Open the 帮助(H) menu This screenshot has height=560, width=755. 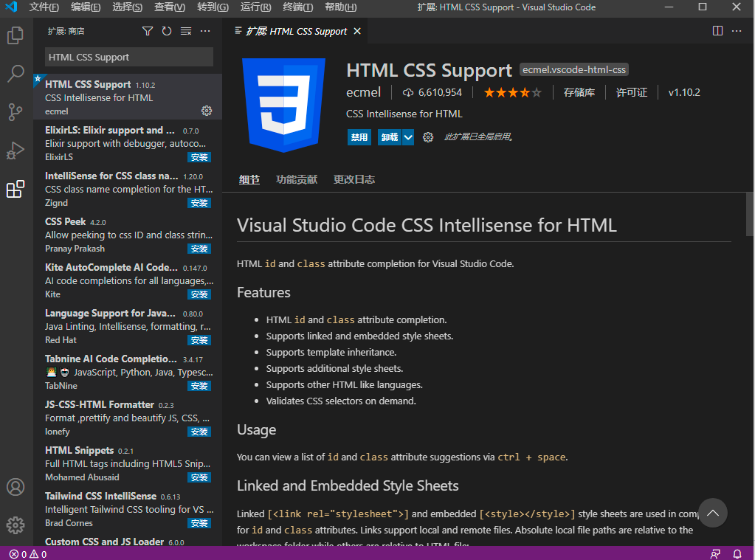(340, 7)
